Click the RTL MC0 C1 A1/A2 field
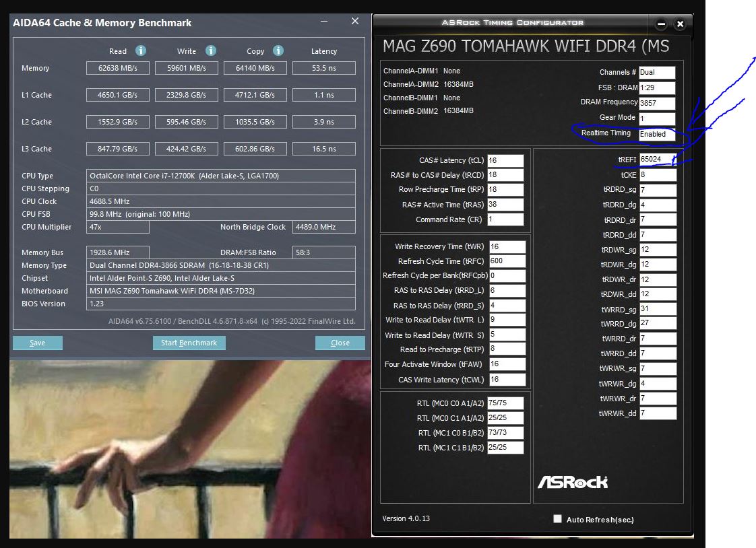 click(x=505, y=418)
